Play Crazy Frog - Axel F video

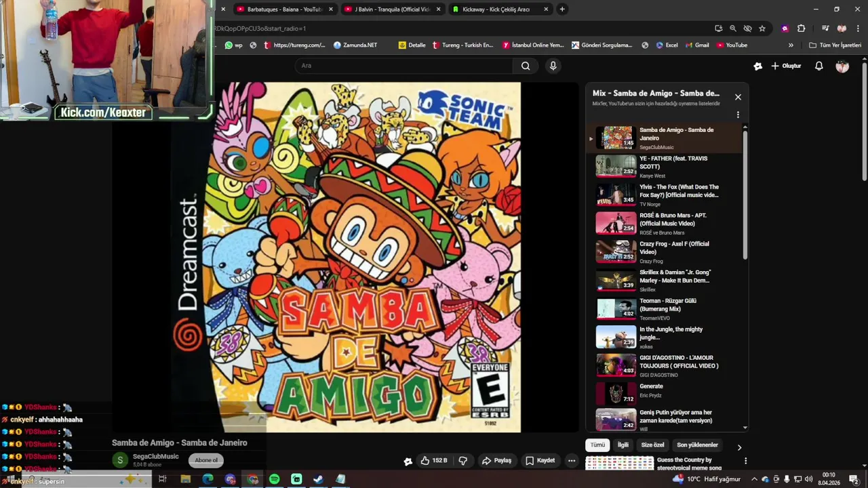(664, 252)
